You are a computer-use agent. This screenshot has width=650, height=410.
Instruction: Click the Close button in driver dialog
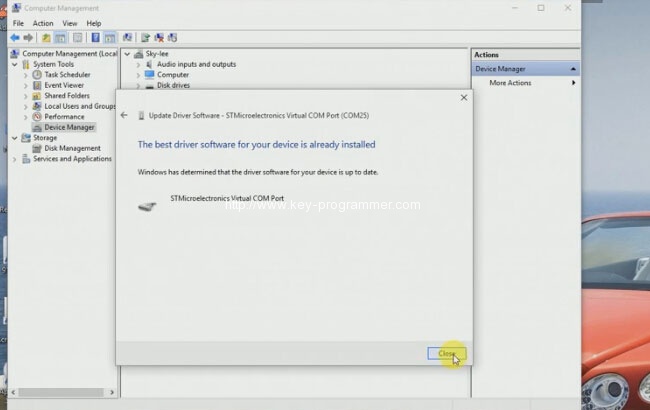click(447, 354)
